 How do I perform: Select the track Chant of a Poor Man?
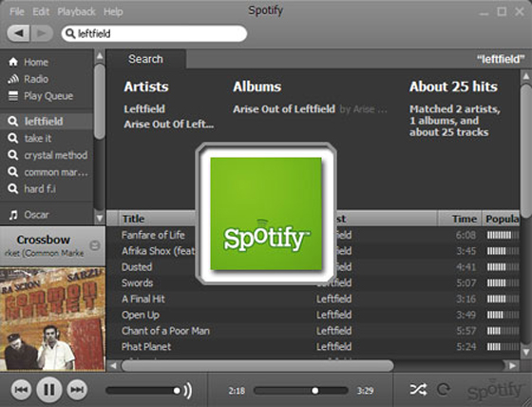tap(165, 331)
